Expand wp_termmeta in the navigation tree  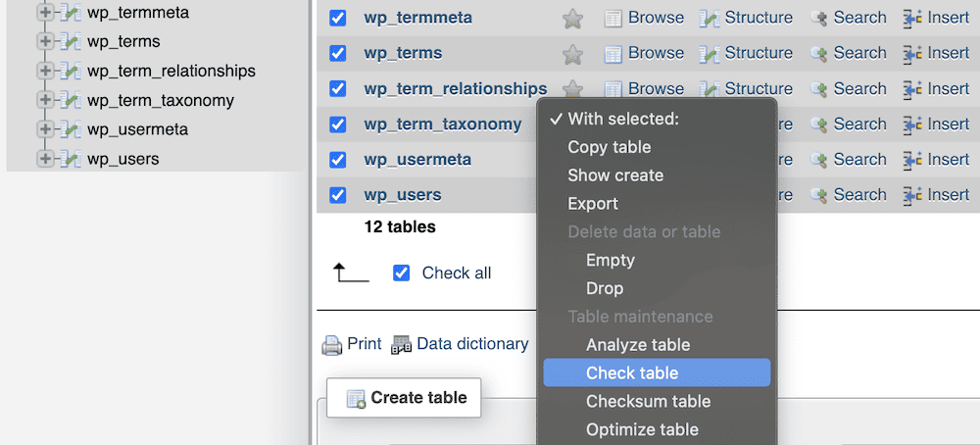tap(44, 13)
